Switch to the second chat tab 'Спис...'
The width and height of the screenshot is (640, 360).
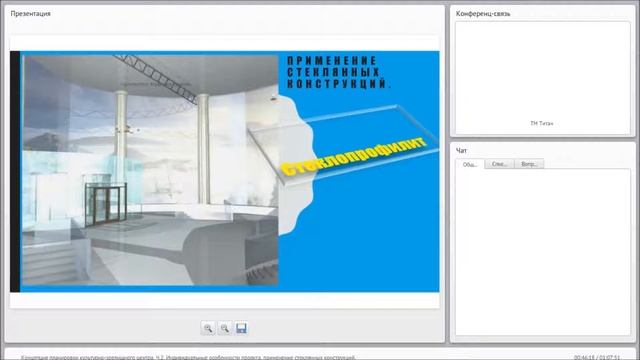pos(500,164)
